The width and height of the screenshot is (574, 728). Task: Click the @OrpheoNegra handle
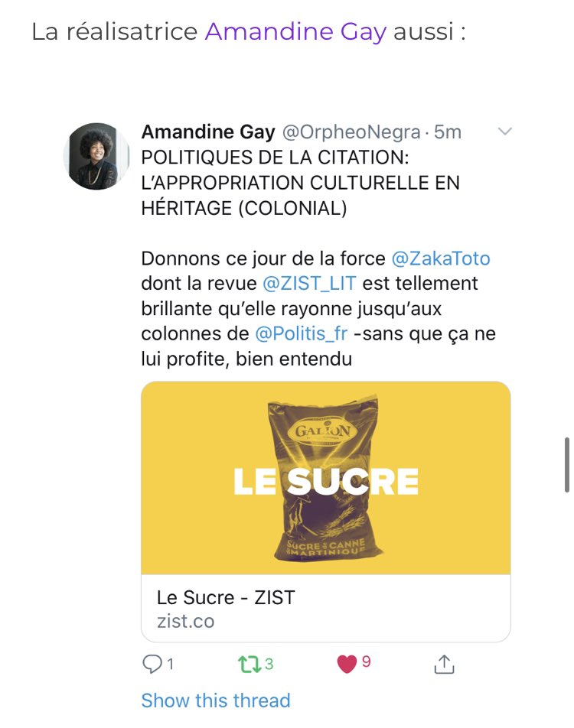(351, 132)
